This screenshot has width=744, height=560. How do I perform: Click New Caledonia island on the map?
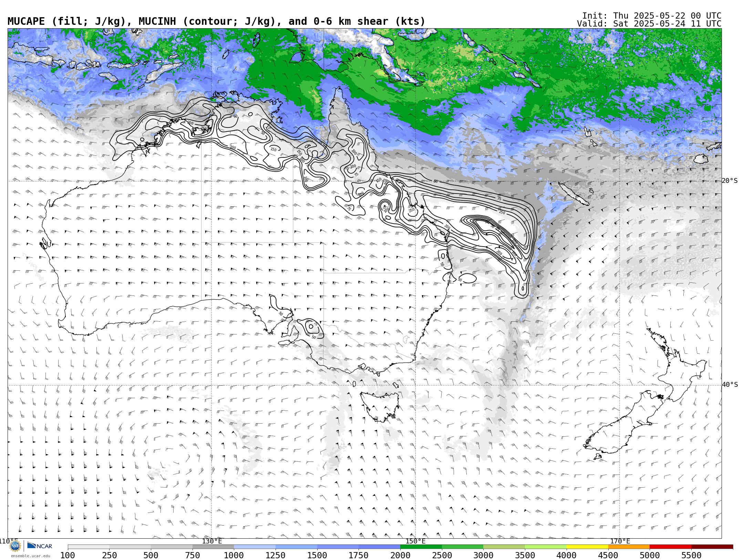click(573, 194)
